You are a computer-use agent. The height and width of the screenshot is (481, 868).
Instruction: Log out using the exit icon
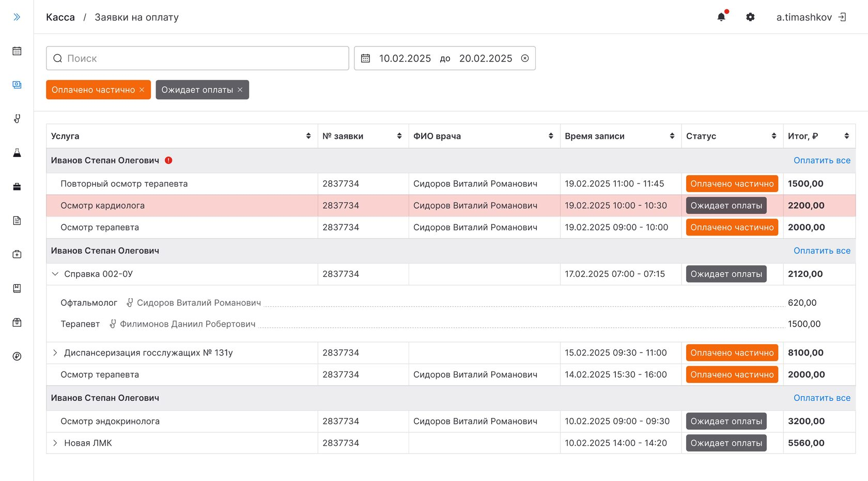tap(842, 17)
